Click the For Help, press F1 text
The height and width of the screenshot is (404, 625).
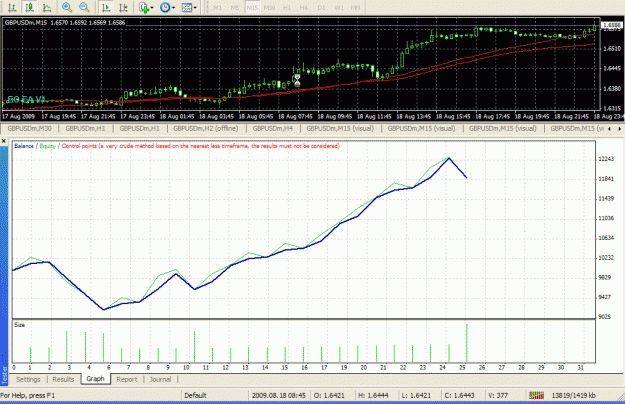pos(28,395)
